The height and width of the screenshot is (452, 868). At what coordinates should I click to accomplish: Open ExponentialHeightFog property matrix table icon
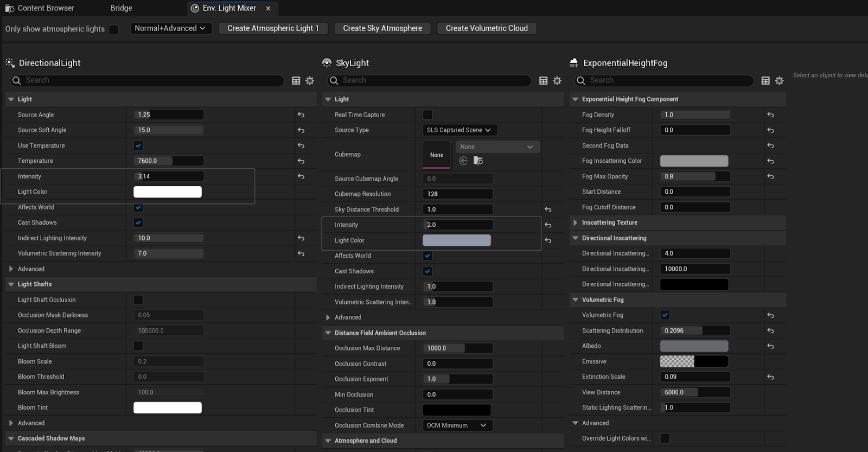(765, 80)
